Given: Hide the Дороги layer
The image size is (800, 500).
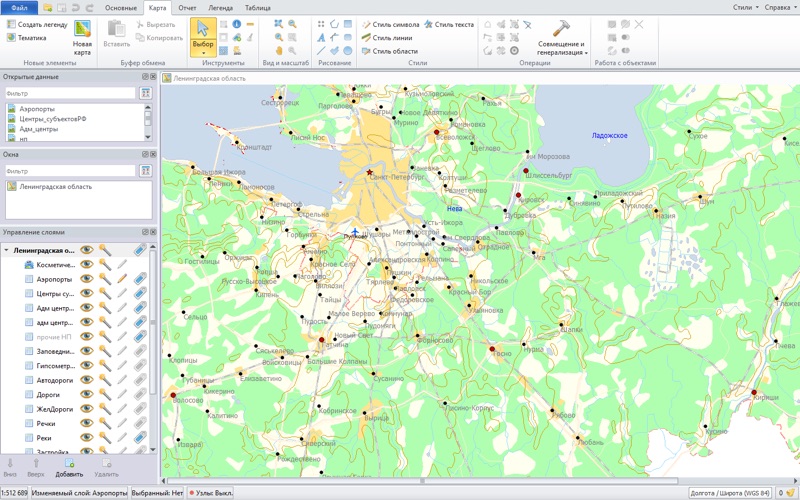Looking at the screenshot, I should tap(87, 394).
